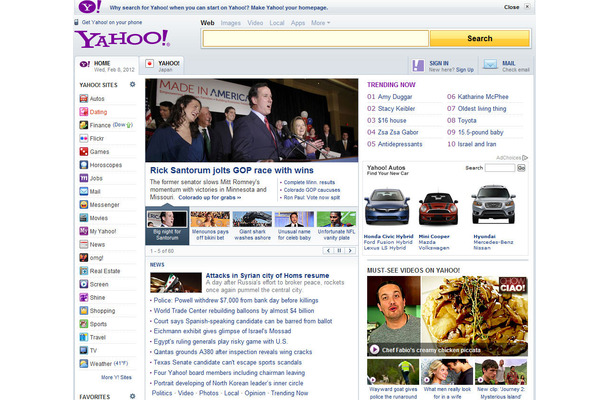Open the Dating site icon

pos(84,112)
